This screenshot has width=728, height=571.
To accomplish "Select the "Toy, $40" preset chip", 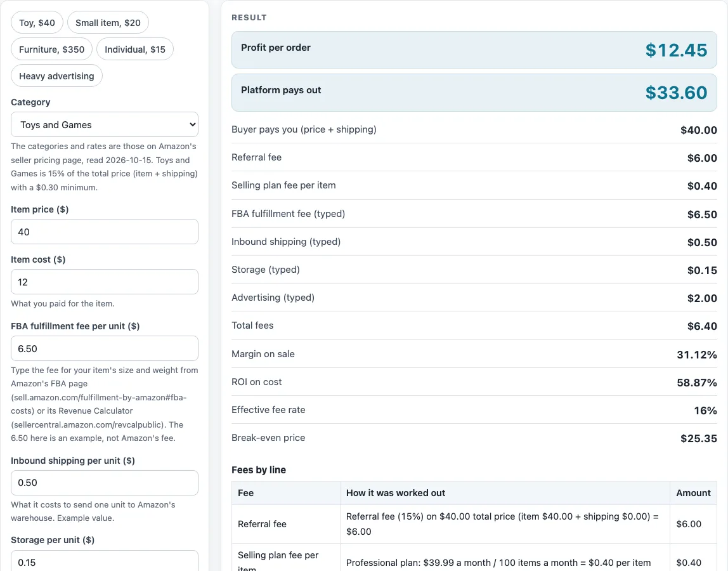I will [x=37, y=23].
